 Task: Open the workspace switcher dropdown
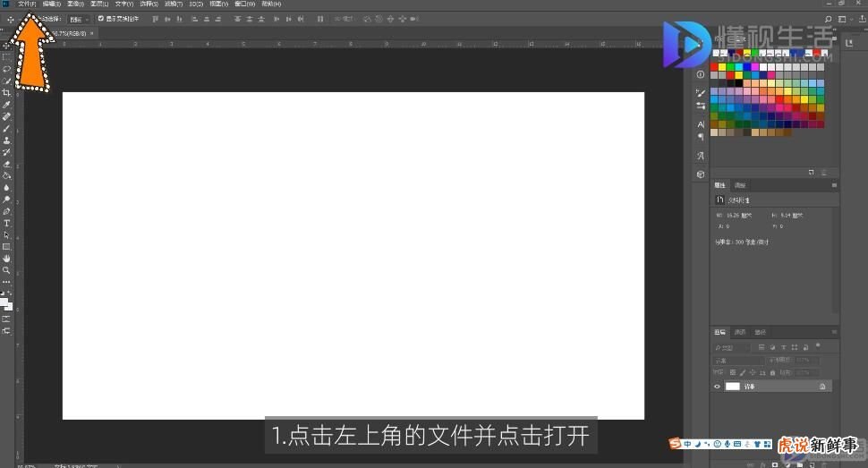tap(844, 19)
